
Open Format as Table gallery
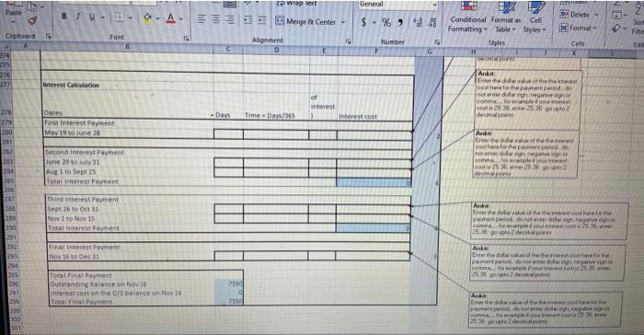click(505, 17)
